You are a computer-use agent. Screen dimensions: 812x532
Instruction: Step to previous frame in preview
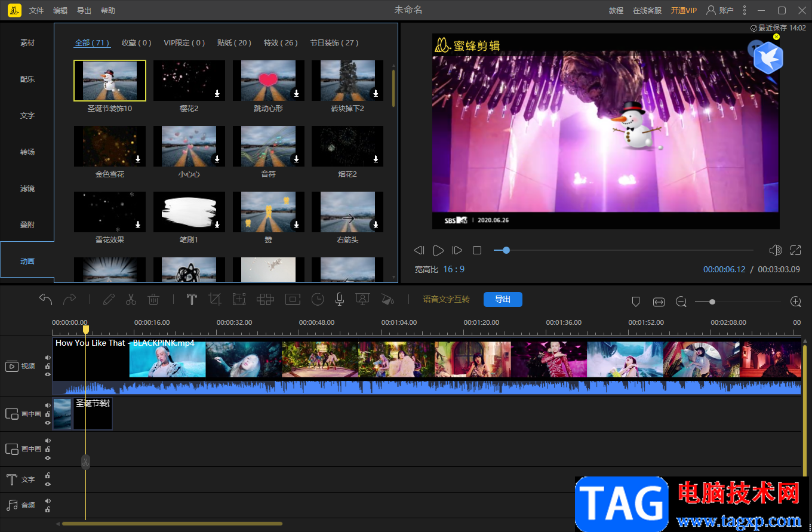pos(419,250)
